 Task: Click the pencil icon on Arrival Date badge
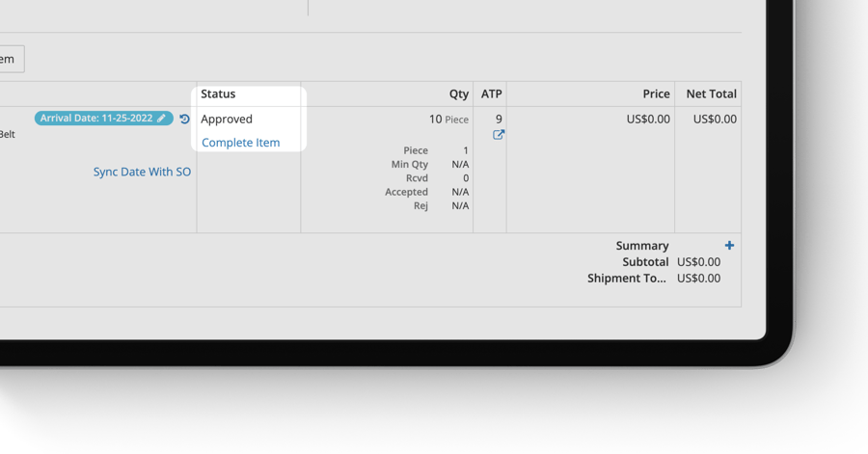point(162,119)
